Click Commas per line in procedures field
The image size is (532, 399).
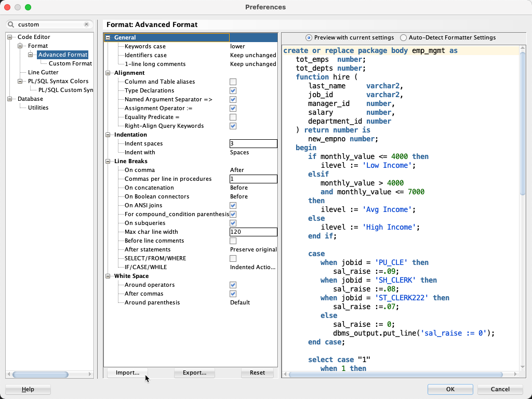coord(253,179)
